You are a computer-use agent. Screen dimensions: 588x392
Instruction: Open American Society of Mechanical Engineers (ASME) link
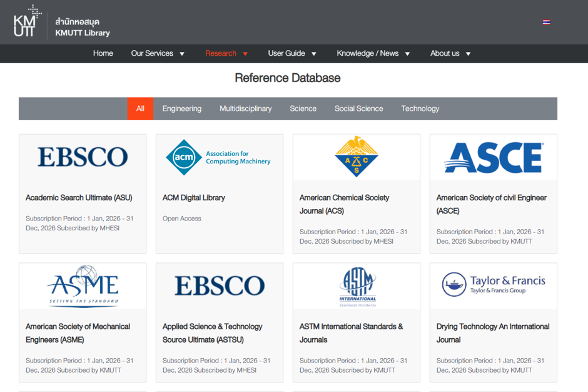pos(78,333)
